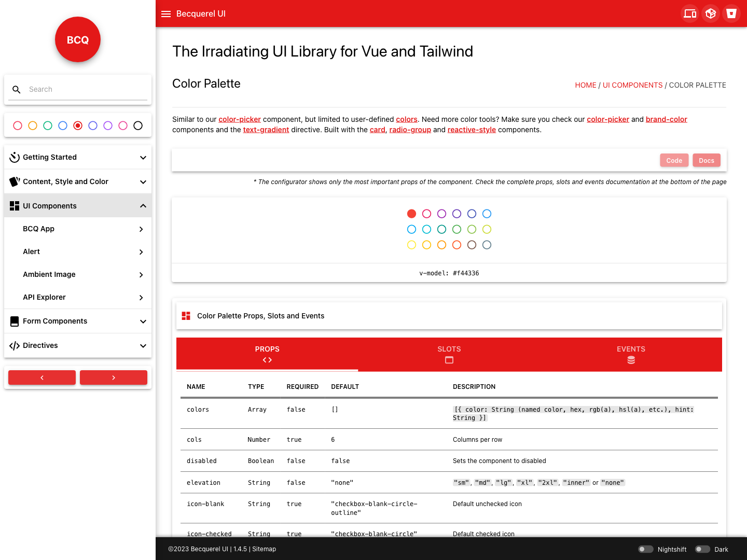The width and height of the screenshot is (747, 560).
Task: Select the black theme color radio in the sidebar
Action: click(138, 125)
